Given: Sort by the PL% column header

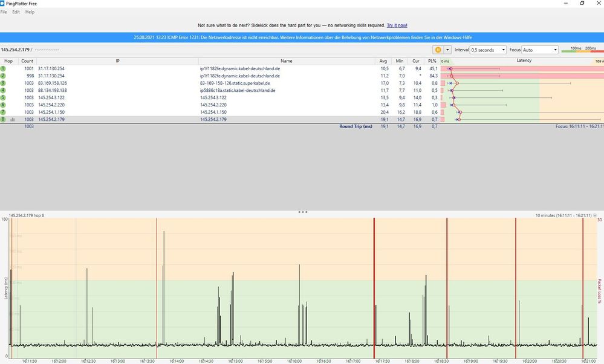Looking at the screenshot, I should 432,61.
